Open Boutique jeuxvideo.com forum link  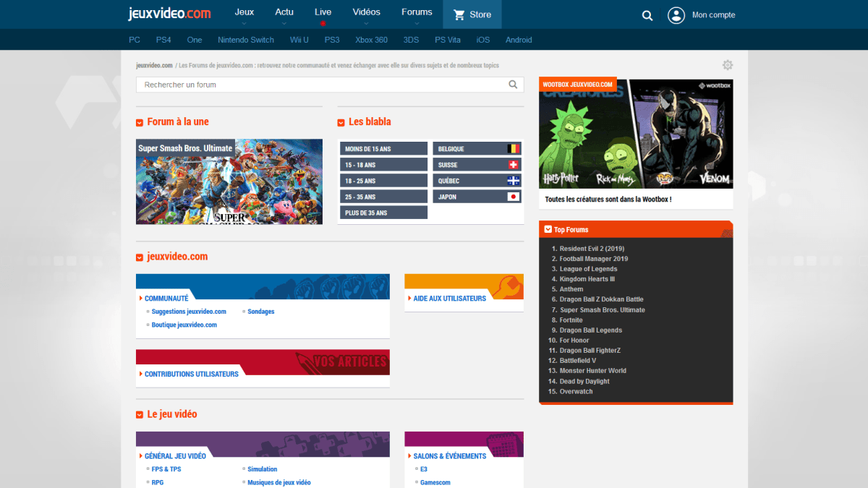click(x=184, y=325)
